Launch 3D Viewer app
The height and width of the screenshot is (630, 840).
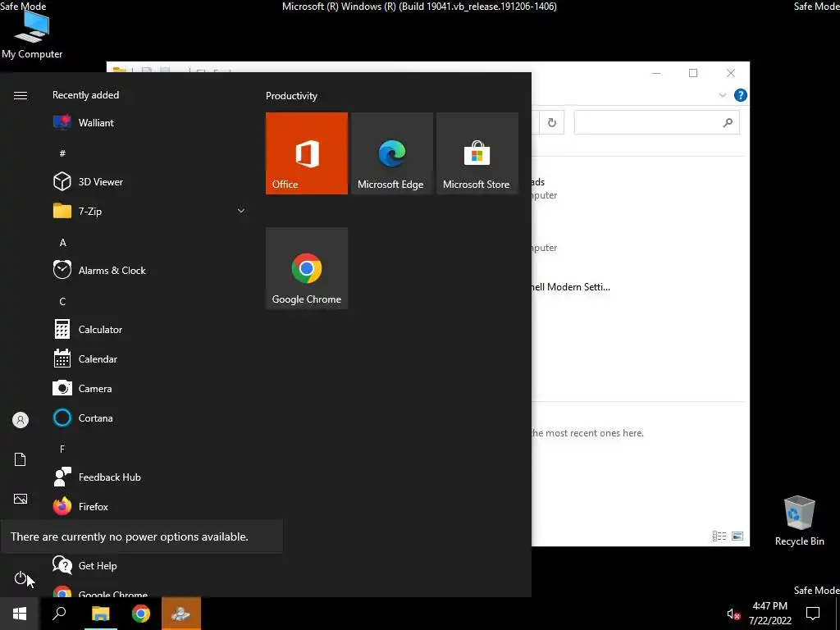150,181
